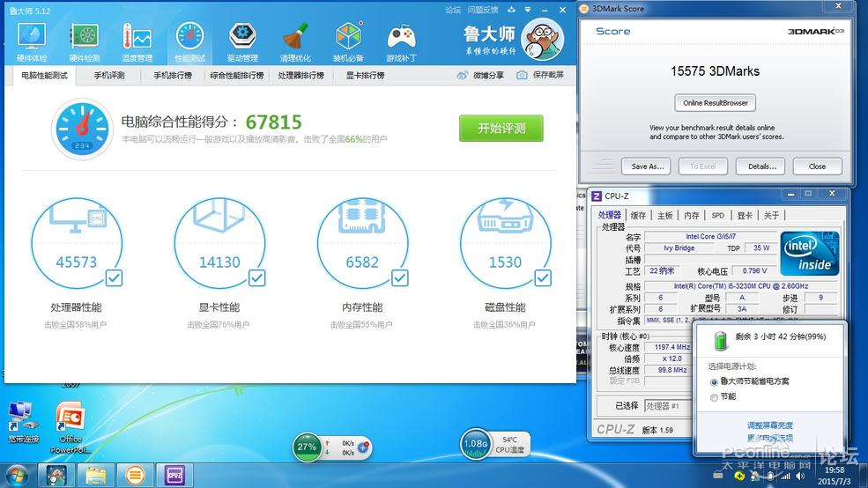The width and height of the screenshot is (868, 488).
Task: Click the 鲁大师 taskbar icon
Action: [56, 476]
